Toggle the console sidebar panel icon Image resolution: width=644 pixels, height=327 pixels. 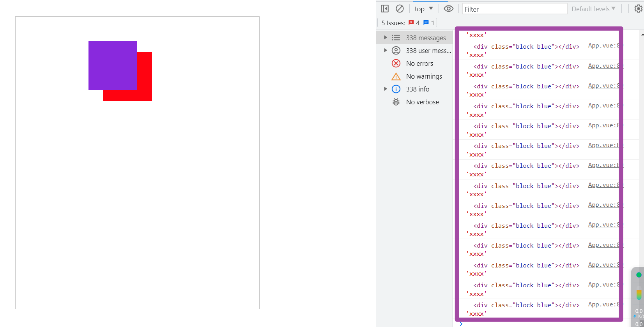click(x=385, y=9)
